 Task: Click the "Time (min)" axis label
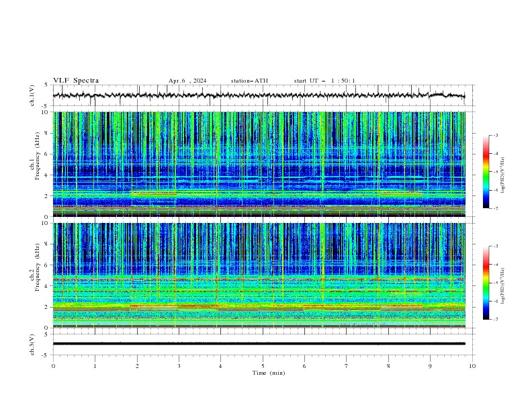click(x=269, y=373)
